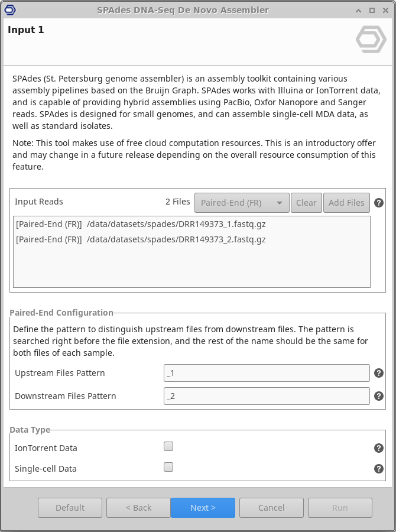Maximize the SPAdes assembler window

point(372,10)
